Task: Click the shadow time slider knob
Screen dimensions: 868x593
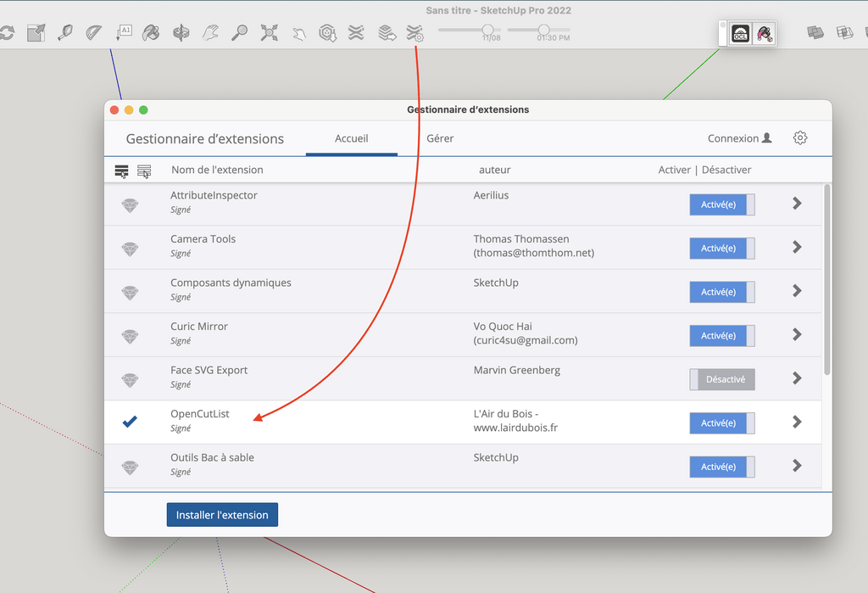Action: coord(543,30)
